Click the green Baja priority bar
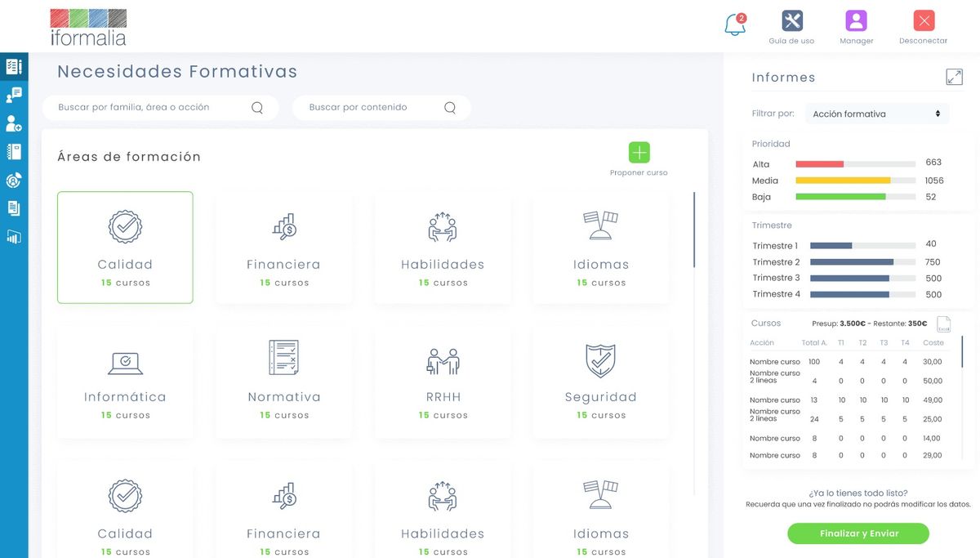 tap(840, 197)
